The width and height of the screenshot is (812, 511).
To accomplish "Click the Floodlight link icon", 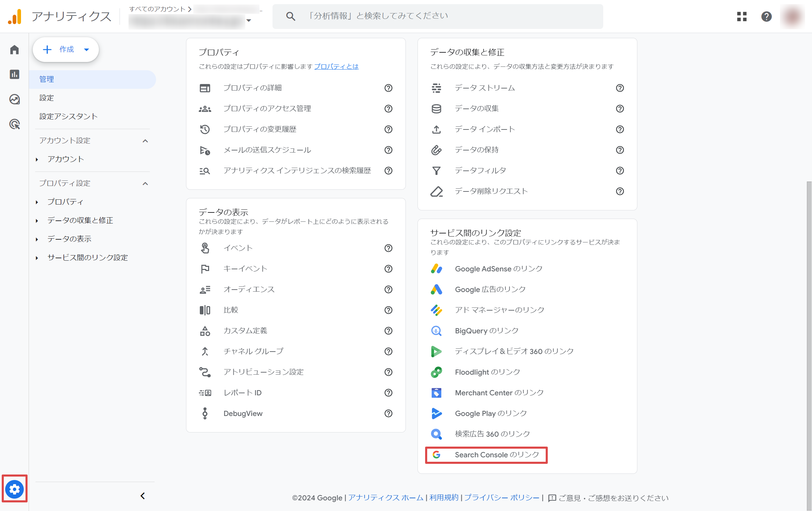I will pos(436,372).
